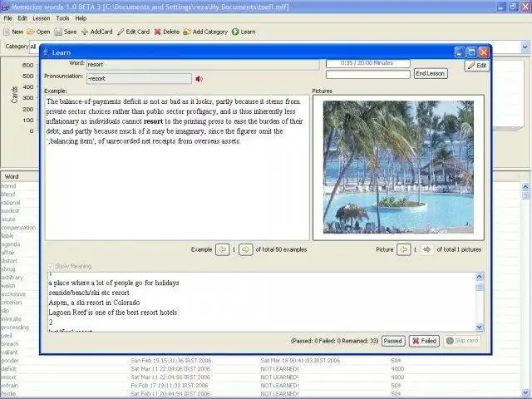Click the resort pool picture

(x=398, y=167)
